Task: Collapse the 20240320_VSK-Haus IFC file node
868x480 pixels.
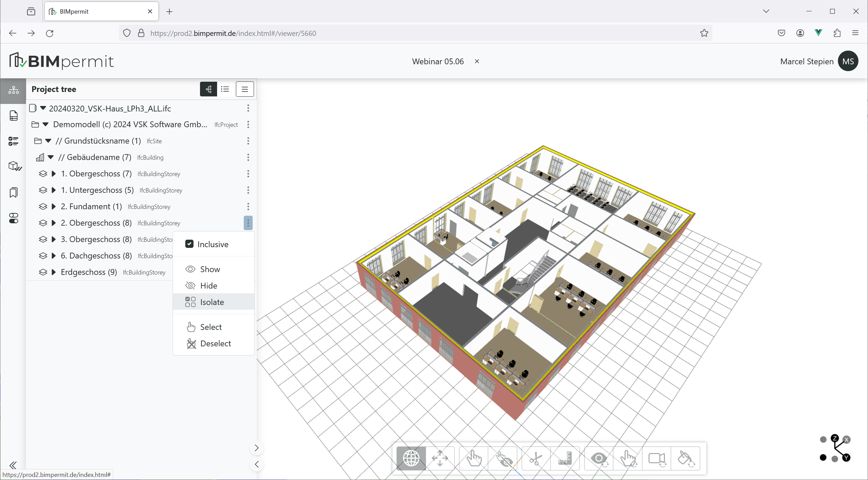Action: 43,108
